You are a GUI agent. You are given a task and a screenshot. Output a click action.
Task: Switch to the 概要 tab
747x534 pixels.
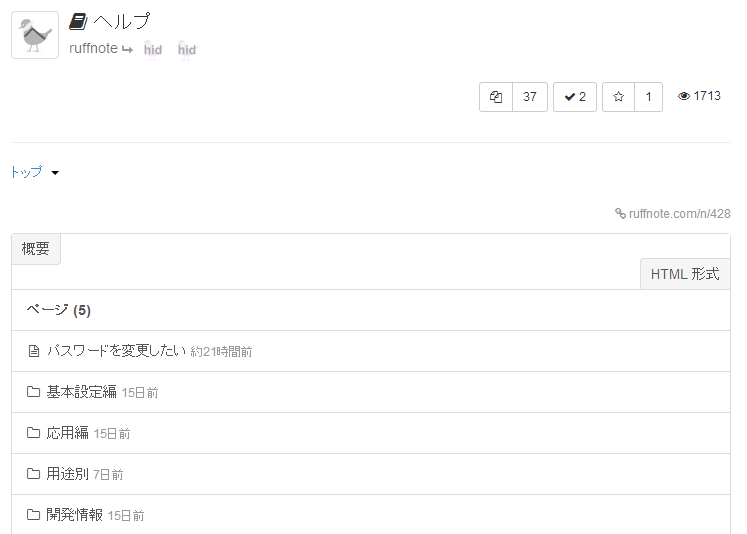[x=36, y=249]
